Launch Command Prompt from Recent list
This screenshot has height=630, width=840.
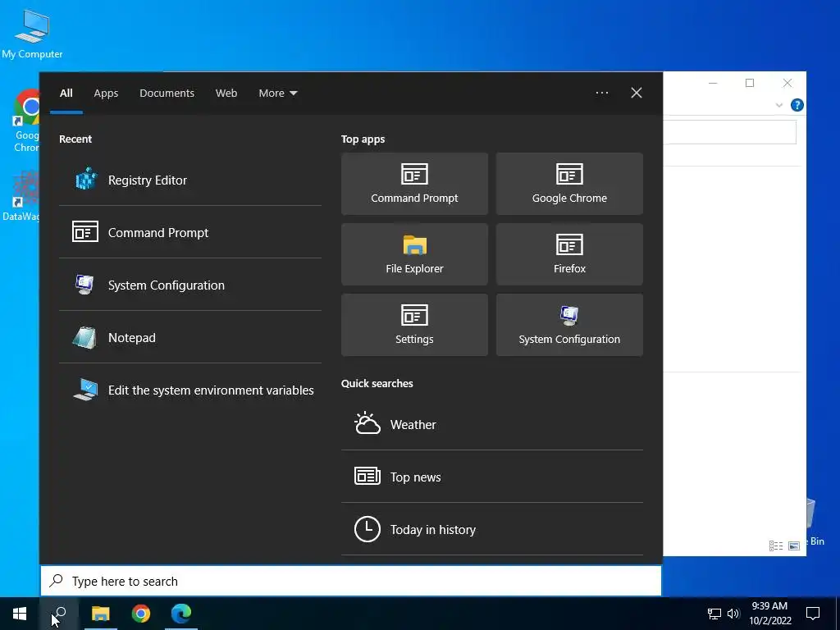tap(190, 232)
